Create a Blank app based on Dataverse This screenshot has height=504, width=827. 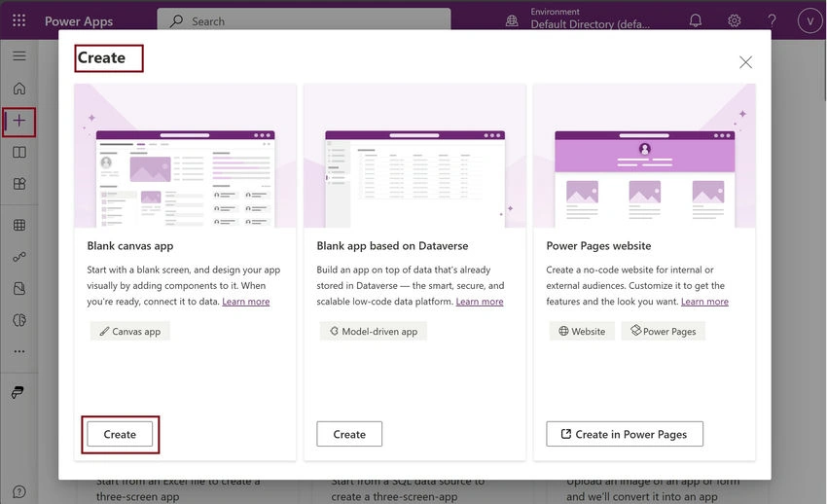349,434
